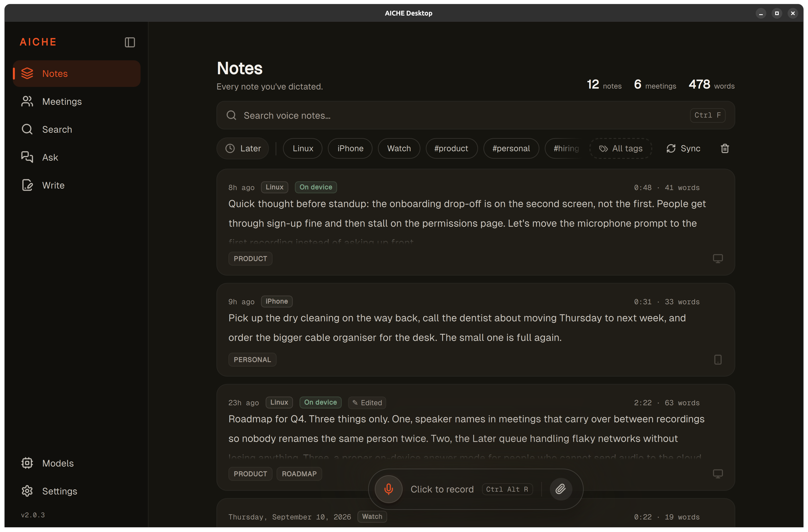The image size is (808, 532).
Task: Toggle the #personal tag filter
Action: pos(511,148)
